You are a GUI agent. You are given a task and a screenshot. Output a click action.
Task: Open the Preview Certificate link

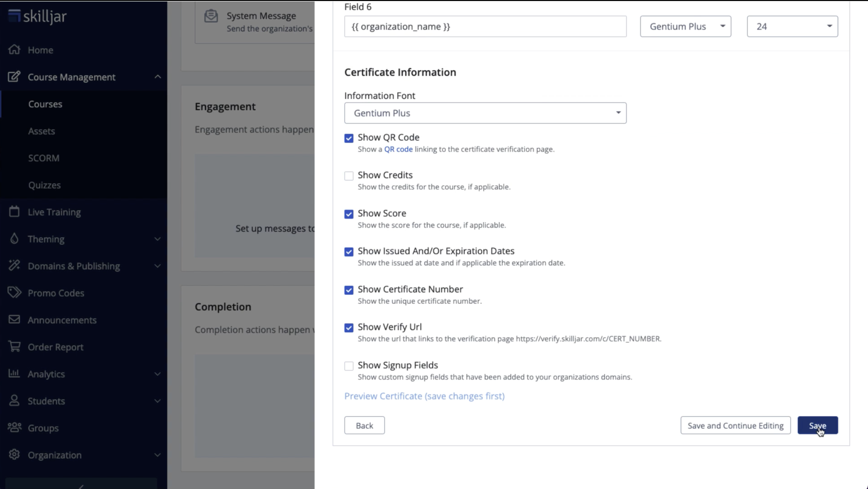pos(424,396)
